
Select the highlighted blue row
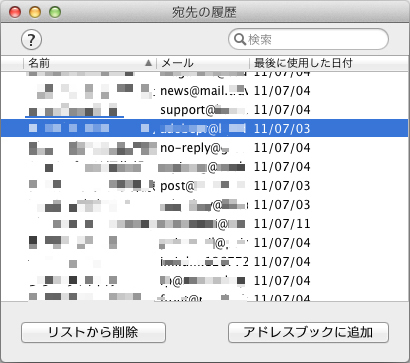[x=205, y=128]
